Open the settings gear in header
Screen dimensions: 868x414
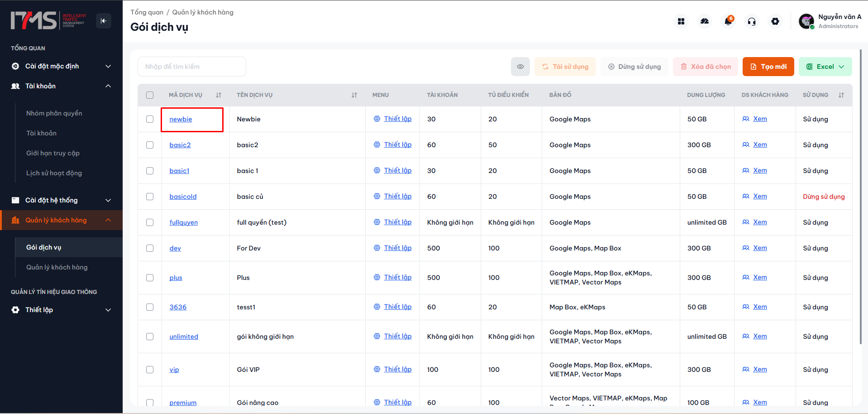coord(775,21)
